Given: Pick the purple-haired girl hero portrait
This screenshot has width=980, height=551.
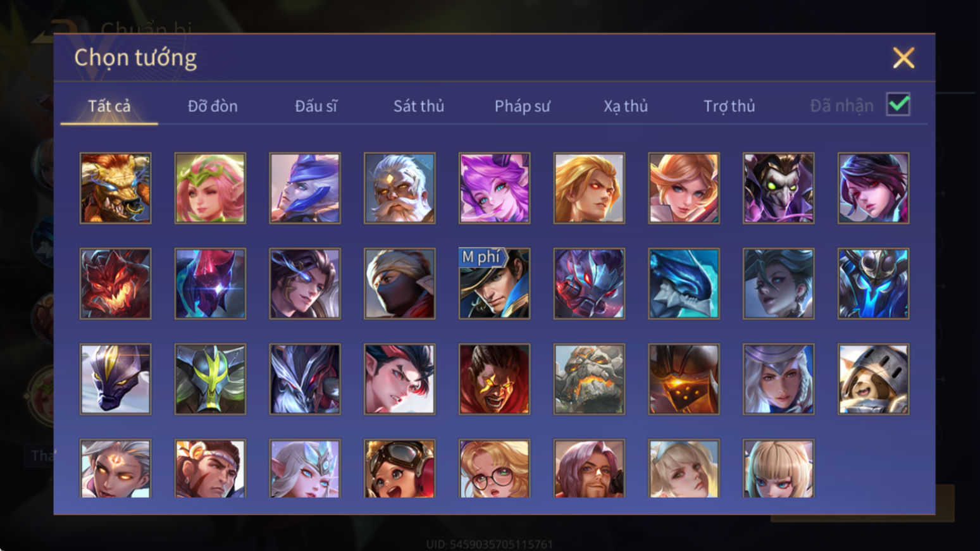Looking at the screenshot, I should [x=494, y=188].
